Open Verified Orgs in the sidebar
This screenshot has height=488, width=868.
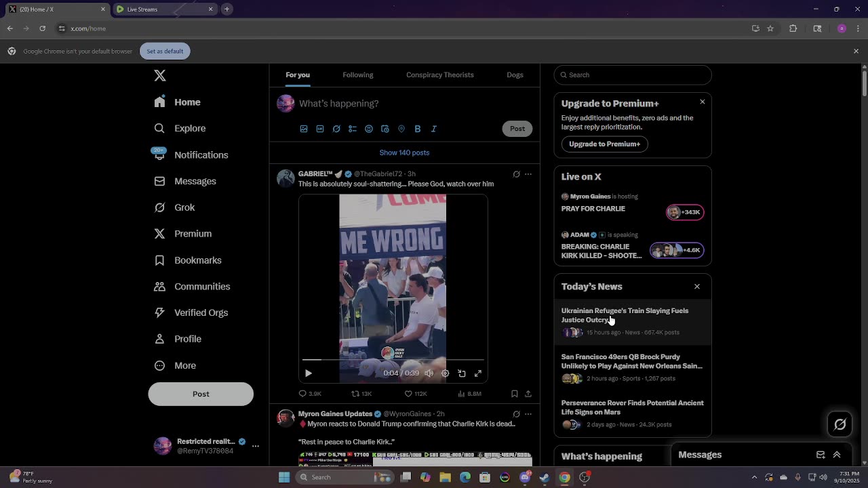[191, 312]
